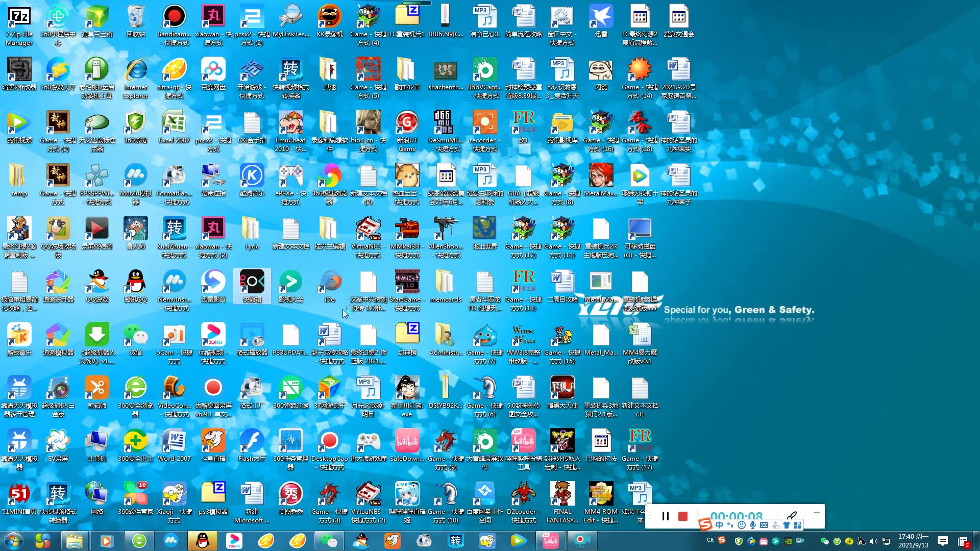
Task: Click the WeChat tray icon
Action: [x=824, y=541]
